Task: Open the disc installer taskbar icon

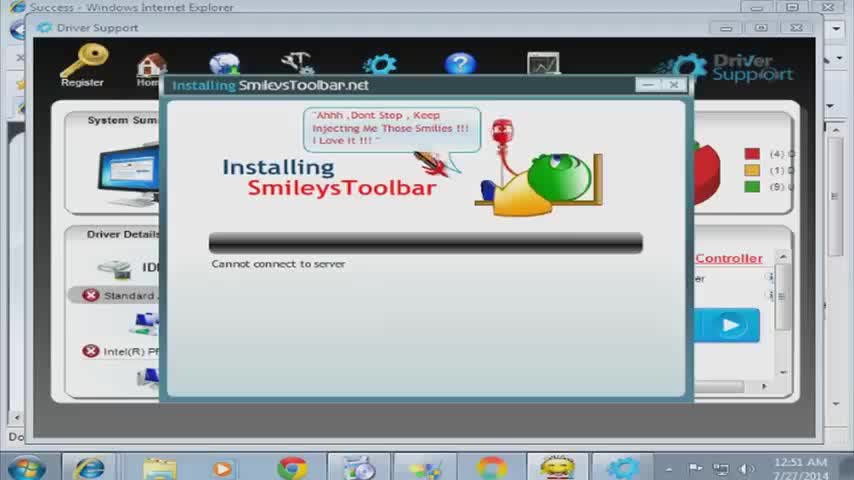Action: click(358, 467)
